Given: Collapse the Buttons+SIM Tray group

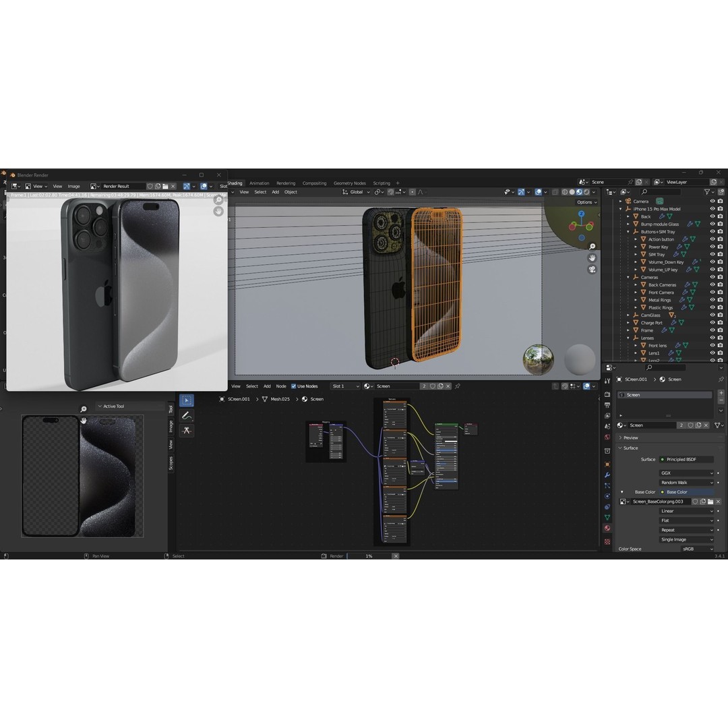Looking at the screenshot, I should tap(628, 232).
